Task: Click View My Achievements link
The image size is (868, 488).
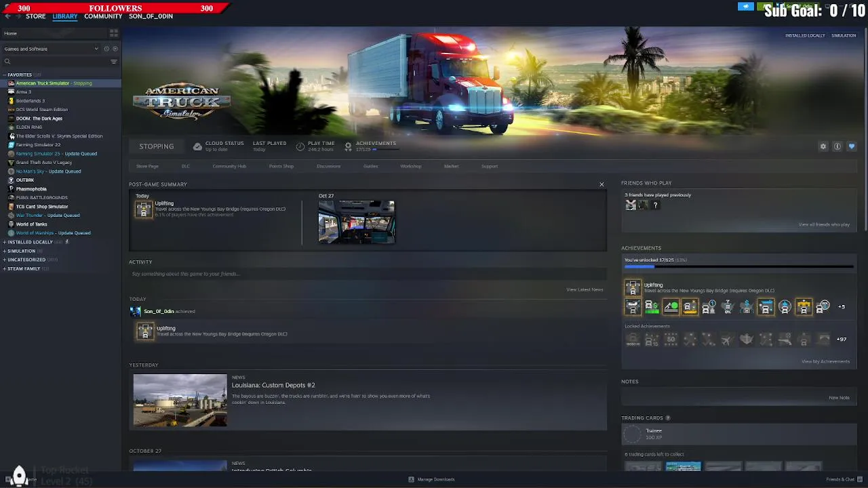Action: (x=825, y=361)
